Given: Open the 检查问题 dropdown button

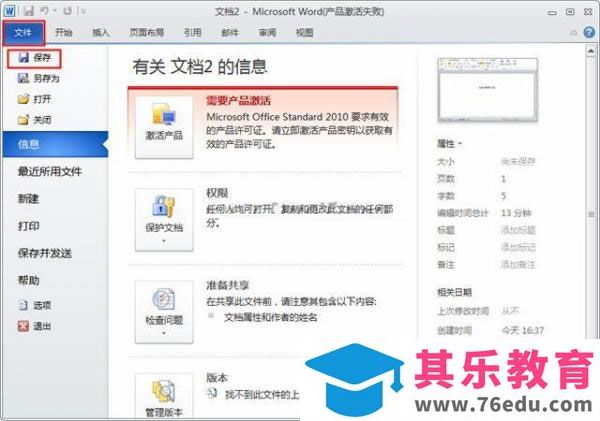Looking at the screenshot, I should (164, 312).
